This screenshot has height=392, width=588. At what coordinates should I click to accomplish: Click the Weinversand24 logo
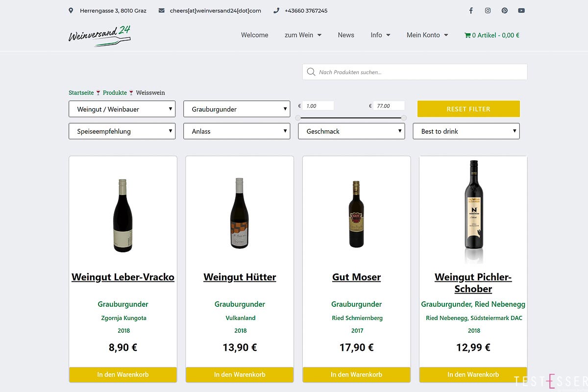tap(99, 36)
